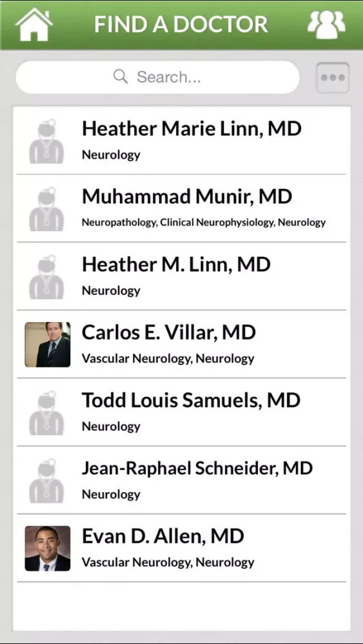
Task: Tap Muhammad Munir's placeholder doctor icon
Action: [x=47, y=209]
